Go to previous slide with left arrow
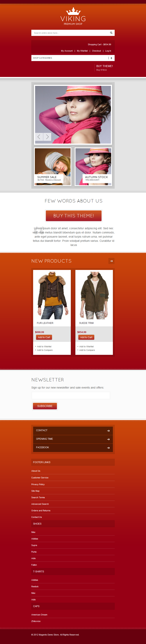Viewport: 146px width, 644px height. (39, 137)
